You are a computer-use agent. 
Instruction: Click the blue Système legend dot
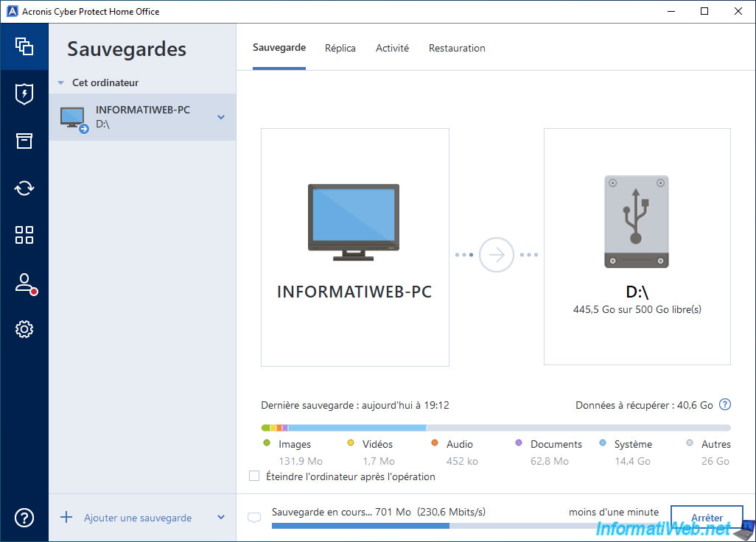[x=602, y=443]
